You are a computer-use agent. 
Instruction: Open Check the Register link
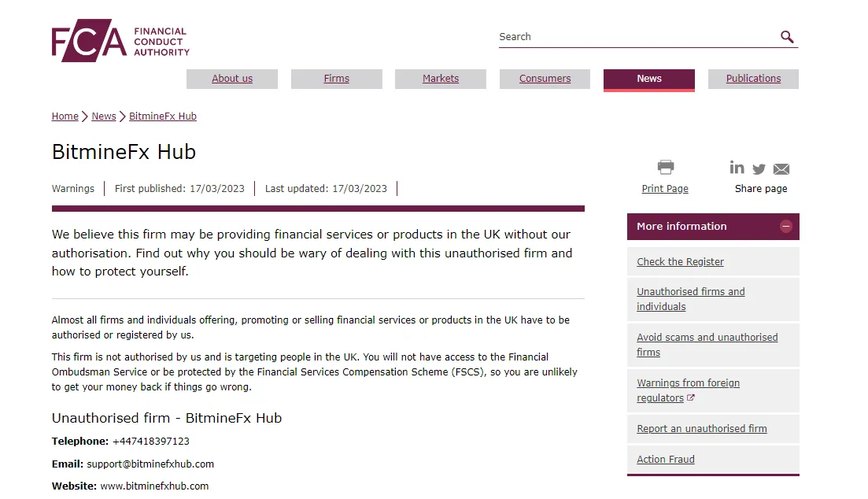pos(680,262)
